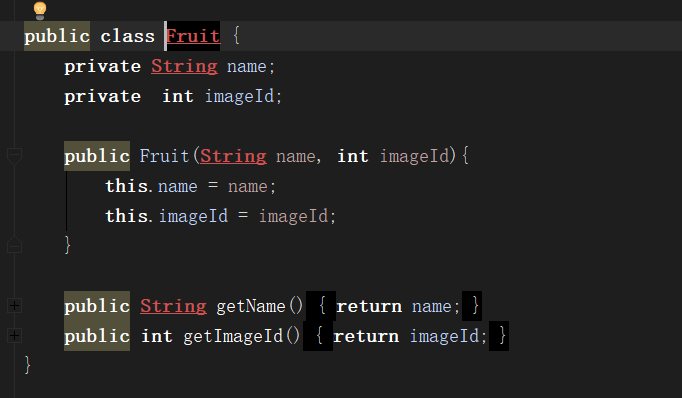Click 'int' return type of getImageId

point(157,336)
